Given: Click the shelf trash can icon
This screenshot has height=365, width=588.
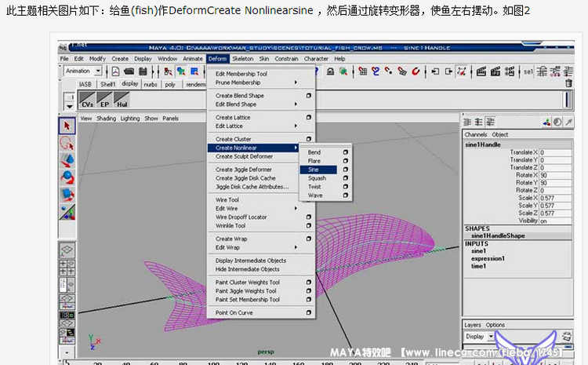Looking at the screenshot, I should (x=568, y=83).
